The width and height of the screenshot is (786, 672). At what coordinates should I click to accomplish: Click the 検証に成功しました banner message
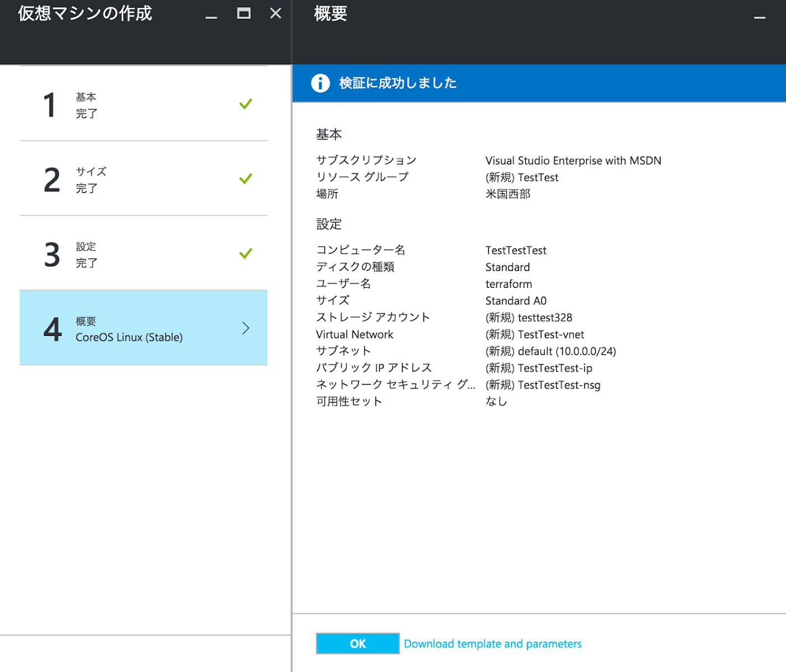coord(397,83)
